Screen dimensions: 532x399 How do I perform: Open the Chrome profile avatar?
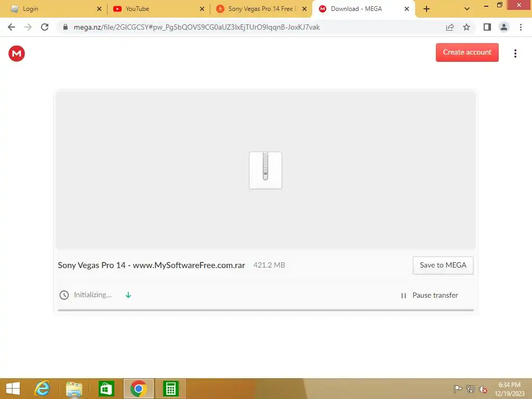[x=504, y=27]
